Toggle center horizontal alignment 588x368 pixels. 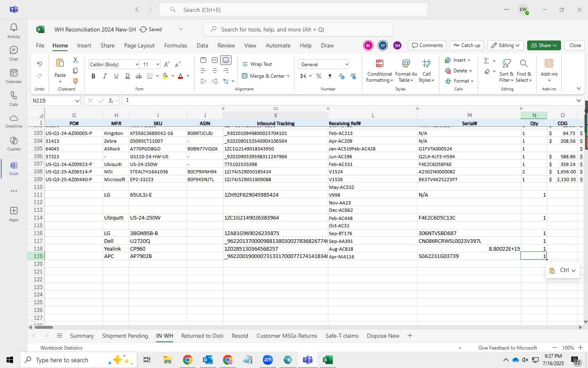[215, 71]
